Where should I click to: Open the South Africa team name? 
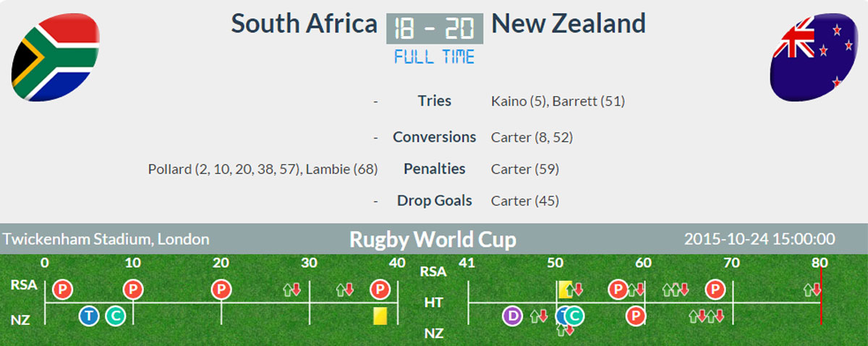point(305,24)
